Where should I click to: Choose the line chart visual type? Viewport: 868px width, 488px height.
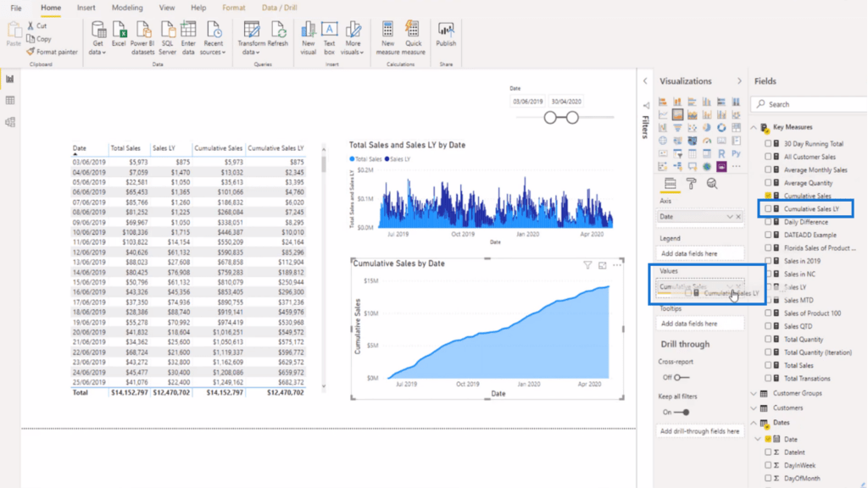pyautogui.click(x=663, y=114)
